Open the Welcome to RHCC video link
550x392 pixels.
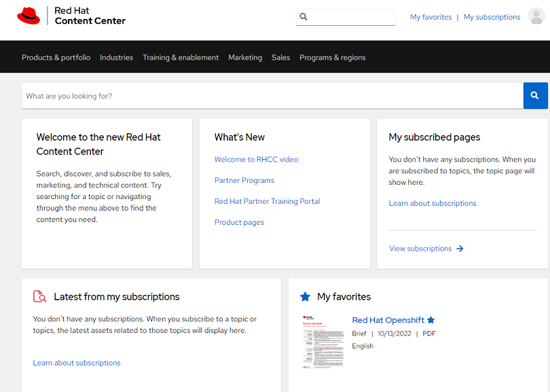(x=257, y=160)
